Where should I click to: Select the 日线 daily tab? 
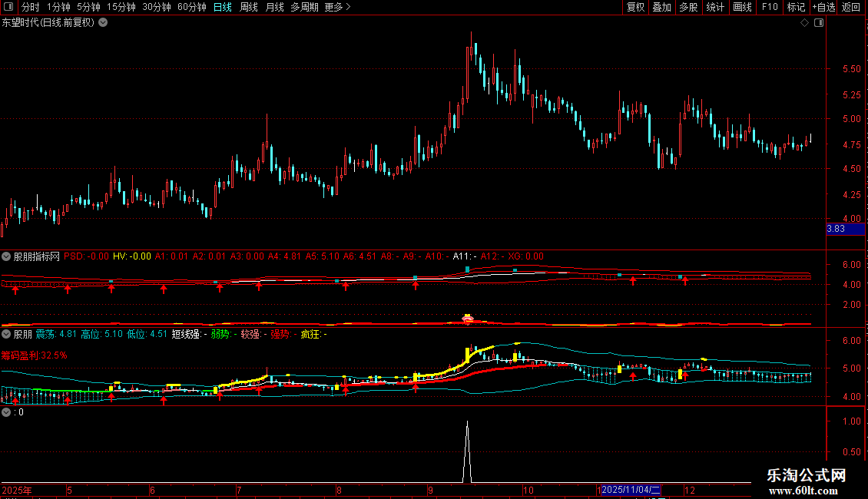223,7
